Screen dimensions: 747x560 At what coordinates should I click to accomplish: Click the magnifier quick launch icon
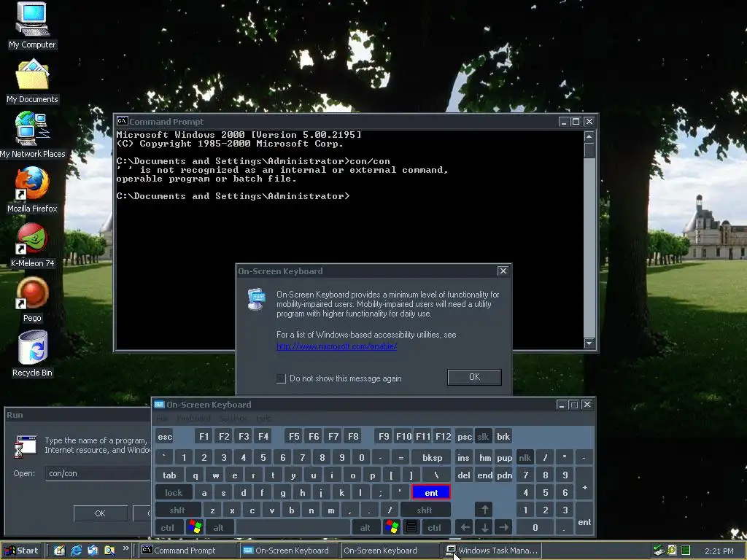click(109, 551)
